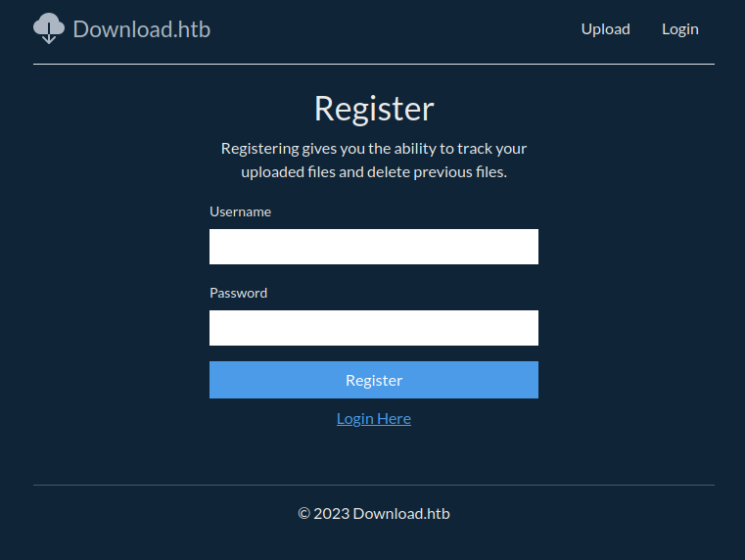Click the Password field label

[x=238, y=293]
